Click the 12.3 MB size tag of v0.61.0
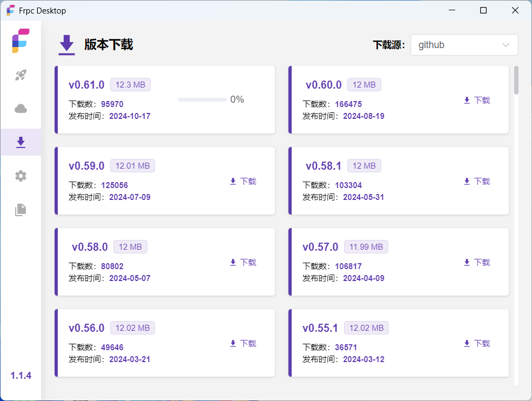Image resolution: width=532 pixels, height=401 pixels. click(x=130, y=85)
